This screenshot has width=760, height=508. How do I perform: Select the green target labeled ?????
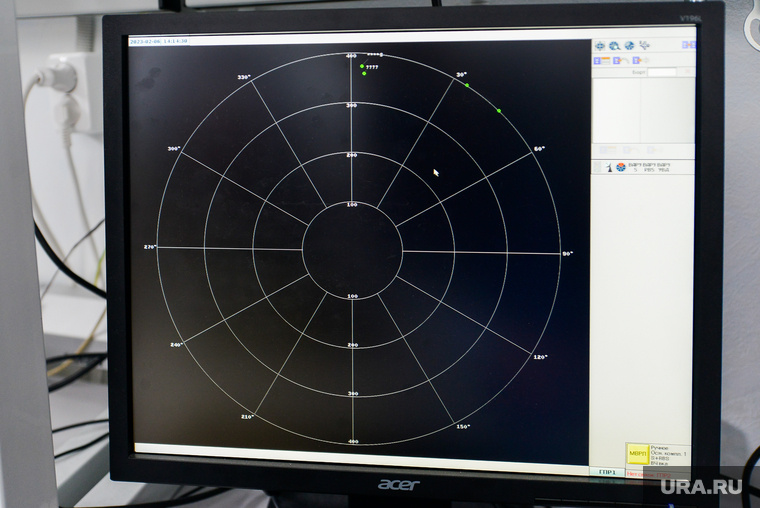point(362,66)
